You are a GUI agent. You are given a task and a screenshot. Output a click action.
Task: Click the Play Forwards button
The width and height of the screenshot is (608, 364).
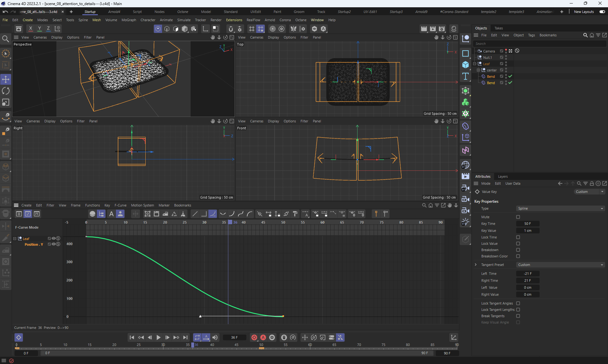point(159,337)
